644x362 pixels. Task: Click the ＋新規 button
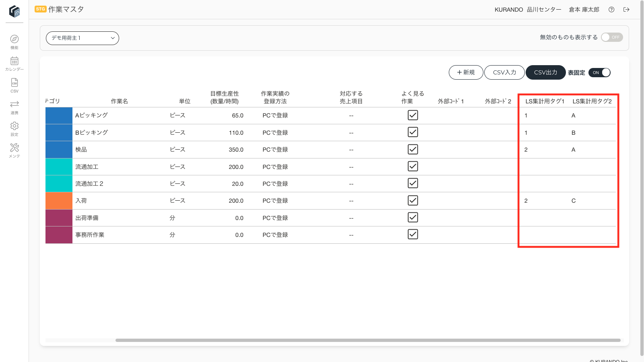(x=466, y=72)
